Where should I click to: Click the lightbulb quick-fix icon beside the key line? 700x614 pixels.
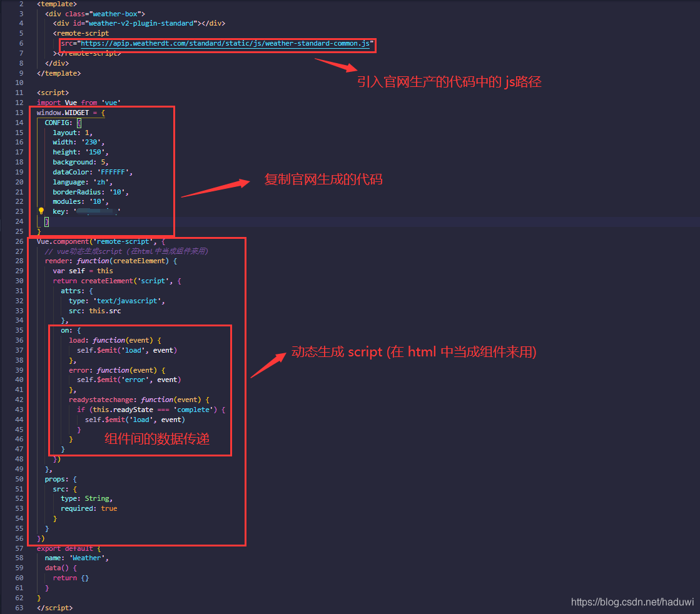(x=41, y=211)
